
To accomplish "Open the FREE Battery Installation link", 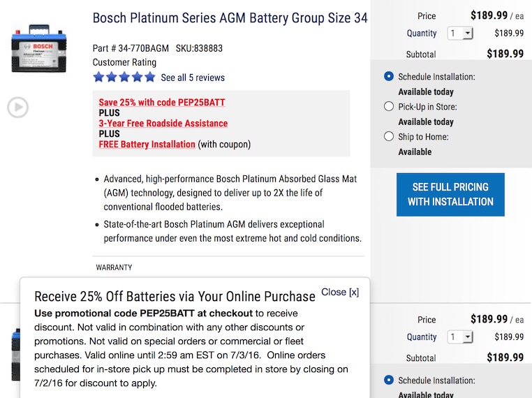I will [x=147, y=145].
